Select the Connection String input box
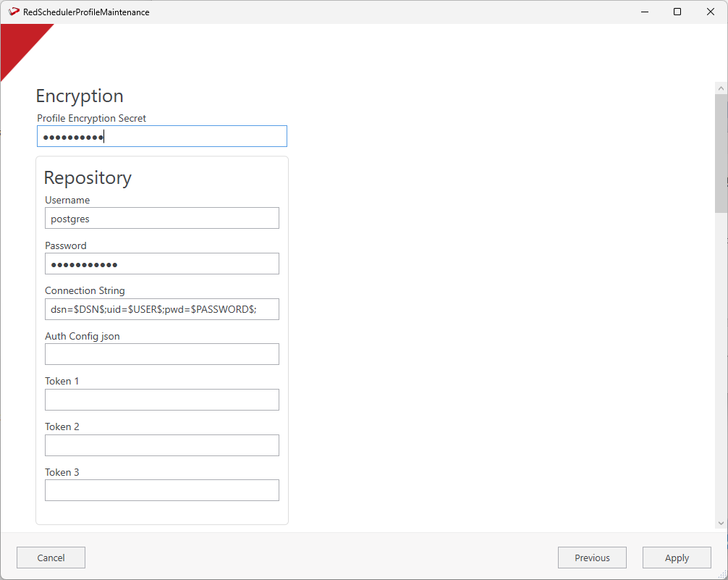Viewport: 728px width, 580px height. click(162, 309)
